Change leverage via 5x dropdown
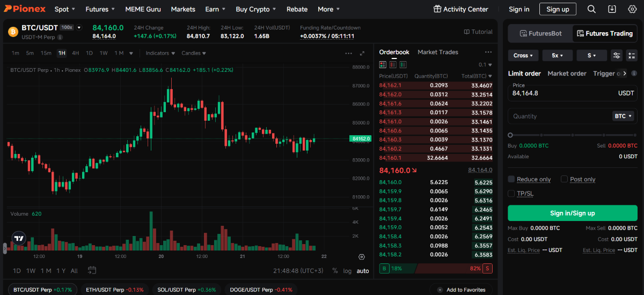 [558, 55]
